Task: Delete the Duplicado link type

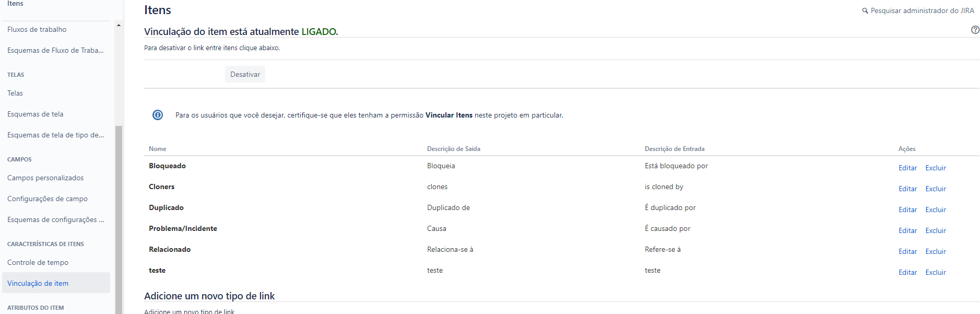Action: (936, 210)
